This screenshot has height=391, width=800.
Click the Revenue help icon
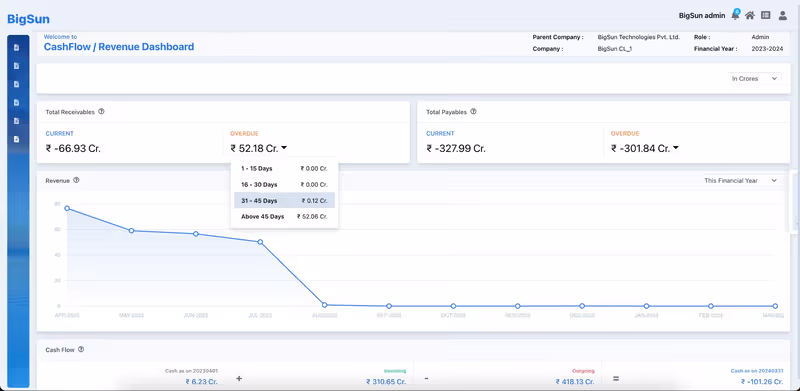tap(77, 180)
